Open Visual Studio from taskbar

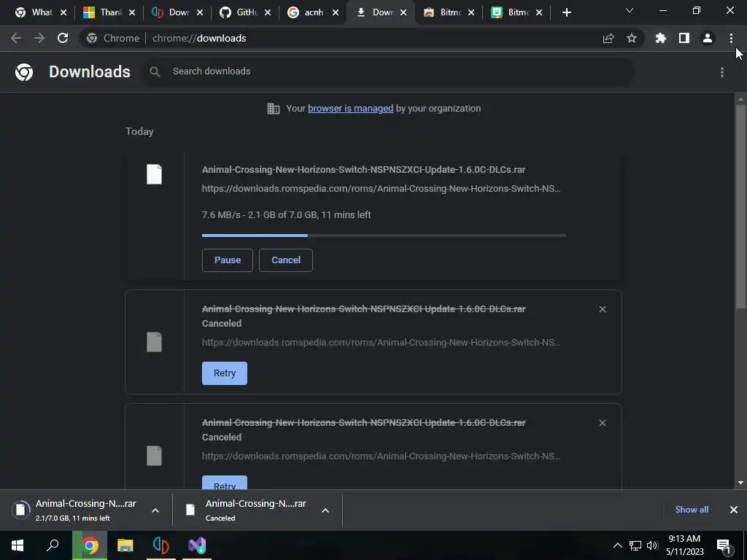coord(197,545)
